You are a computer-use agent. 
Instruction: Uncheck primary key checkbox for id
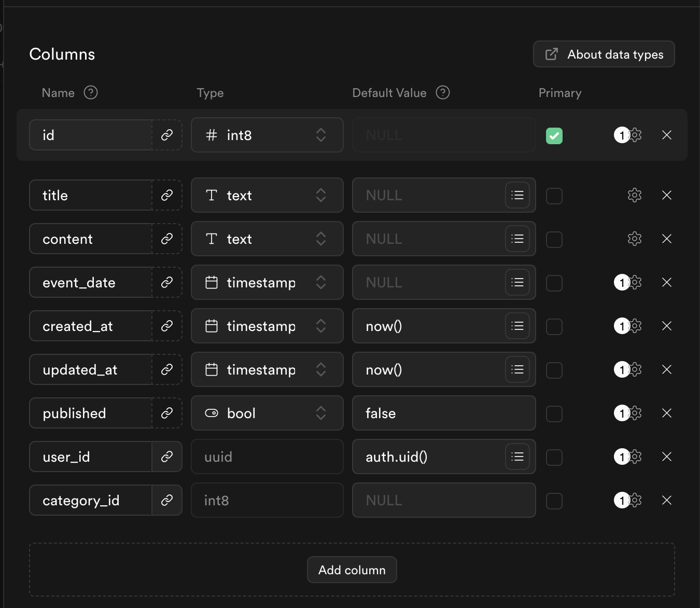tap(554, 135)
